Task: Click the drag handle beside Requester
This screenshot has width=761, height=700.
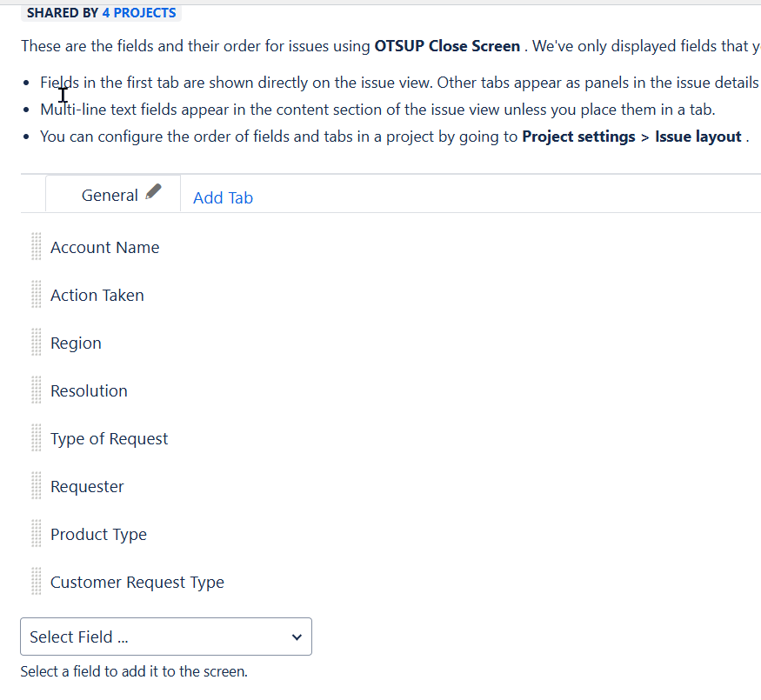Action: tap(36, 486)
